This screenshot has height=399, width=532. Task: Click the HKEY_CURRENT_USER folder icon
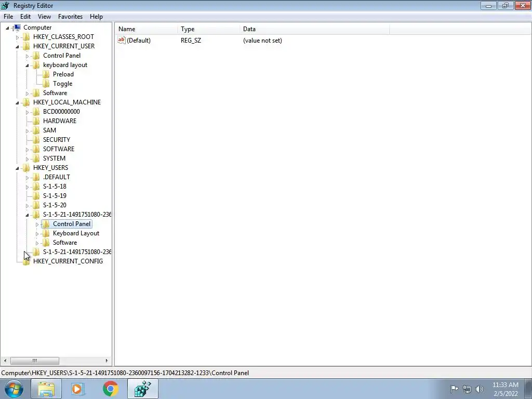click(x=26, y=46)
